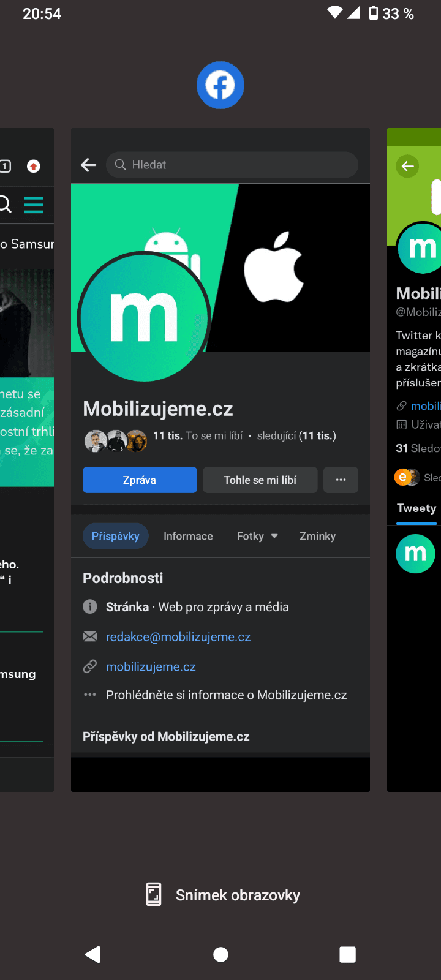Tap the Tohle se mi líbí button
This screenshot has width=441, height=980.
point(260,480)
